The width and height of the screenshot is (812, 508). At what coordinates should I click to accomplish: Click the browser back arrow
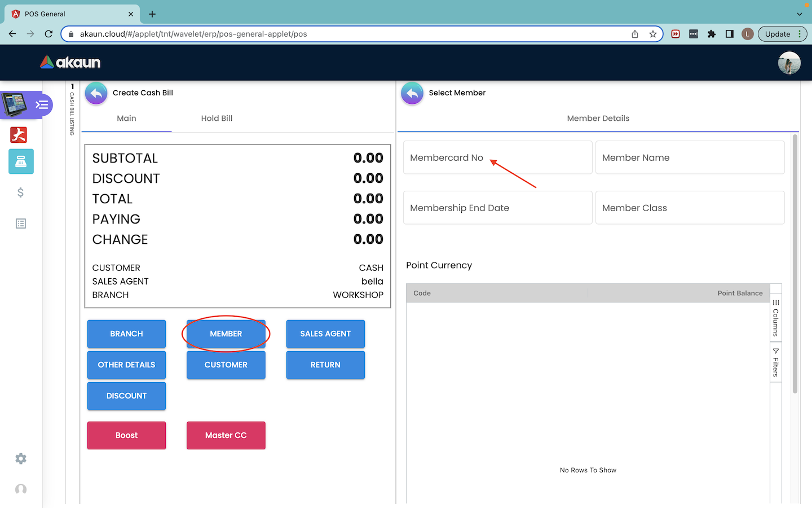point(12,34)
